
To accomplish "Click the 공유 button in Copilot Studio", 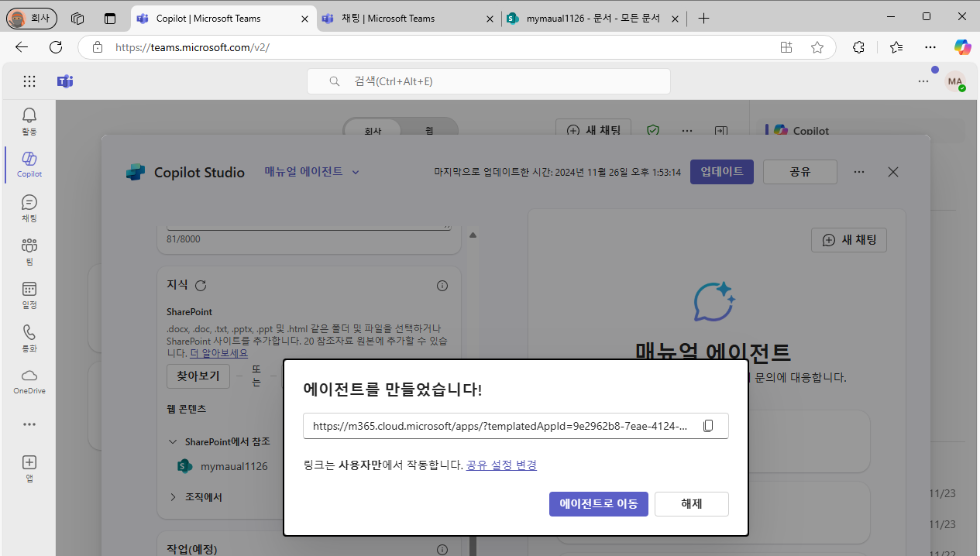I will 800,172.
